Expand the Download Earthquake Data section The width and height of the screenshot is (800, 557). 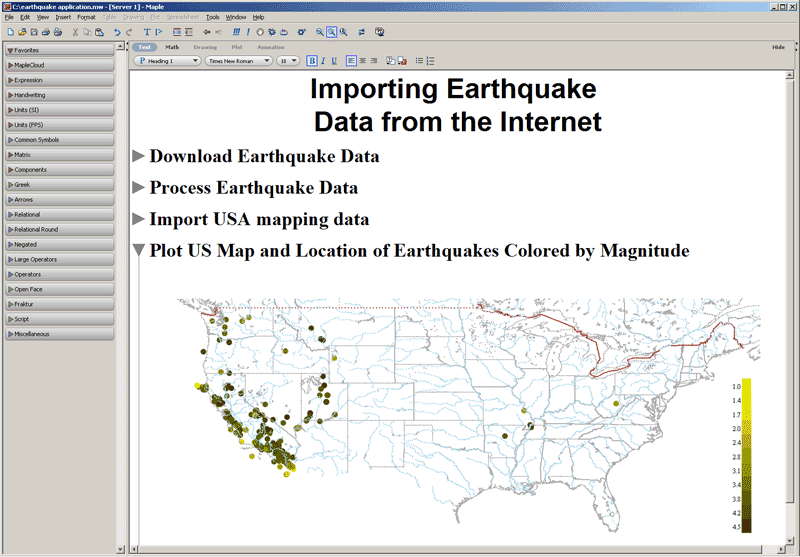pyautogui.click(x=139, y=156)
